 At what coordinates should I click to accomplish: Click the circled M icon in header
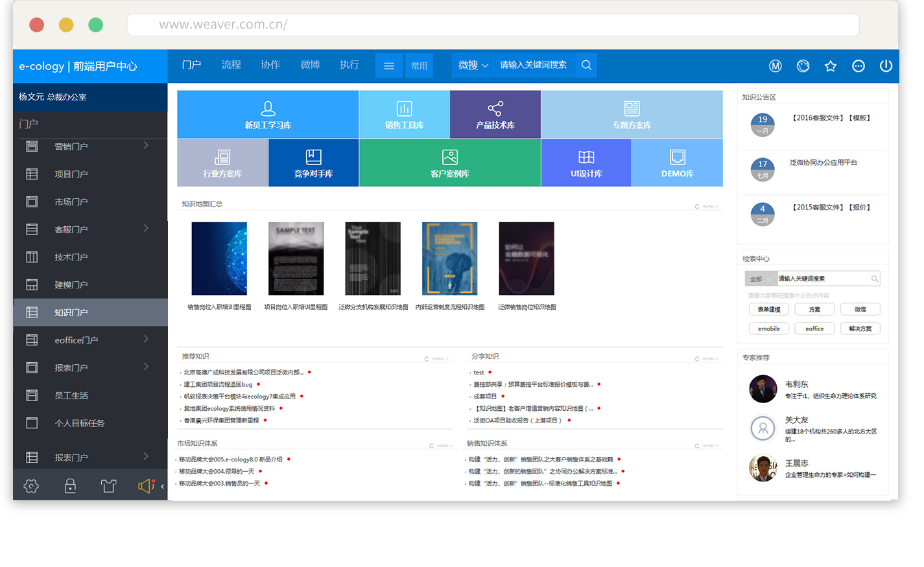775,65
